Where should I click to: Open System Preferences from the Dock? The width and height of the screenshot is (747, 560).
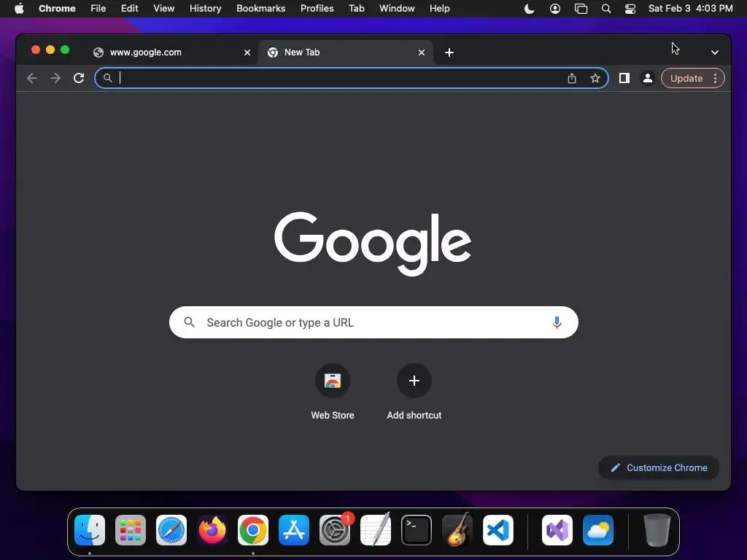coord(334,530)
